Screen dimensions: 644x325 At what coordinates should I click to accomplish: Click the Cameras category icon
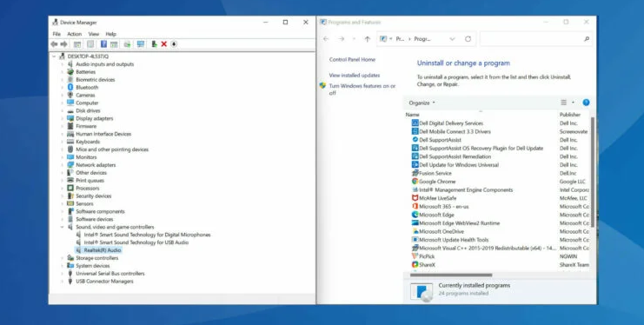[x=70, y=95]
